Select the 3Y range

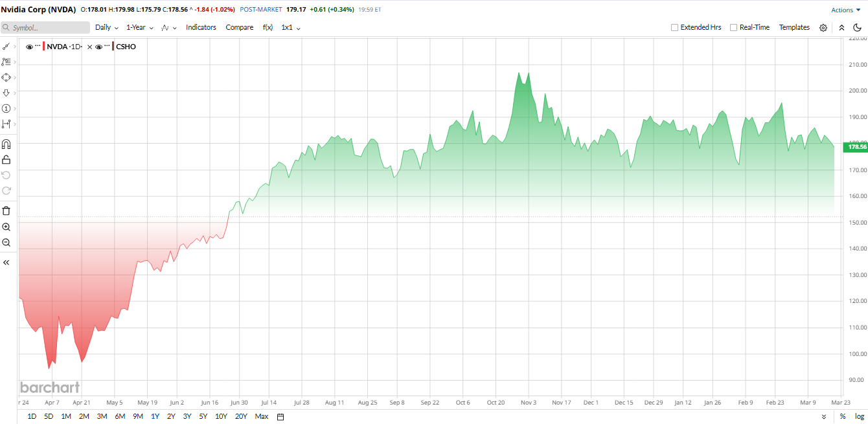(x=187, y=416)
